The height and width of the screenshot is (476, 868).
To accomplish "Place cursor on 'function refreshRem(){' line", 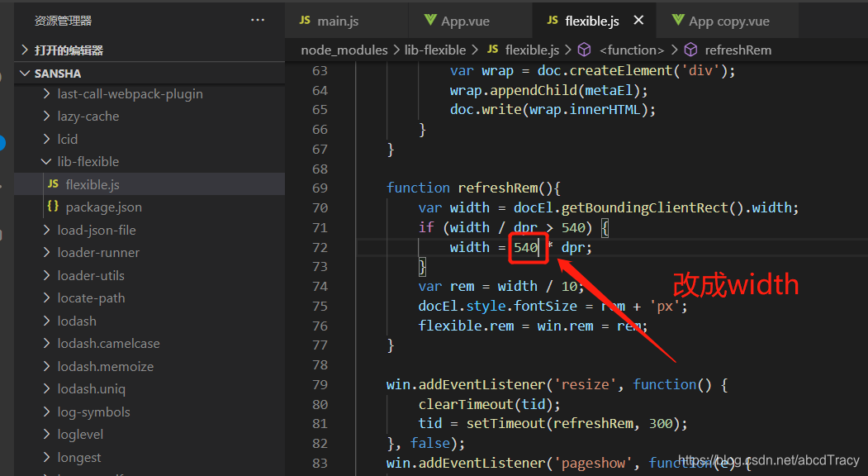I will (473, 188).
